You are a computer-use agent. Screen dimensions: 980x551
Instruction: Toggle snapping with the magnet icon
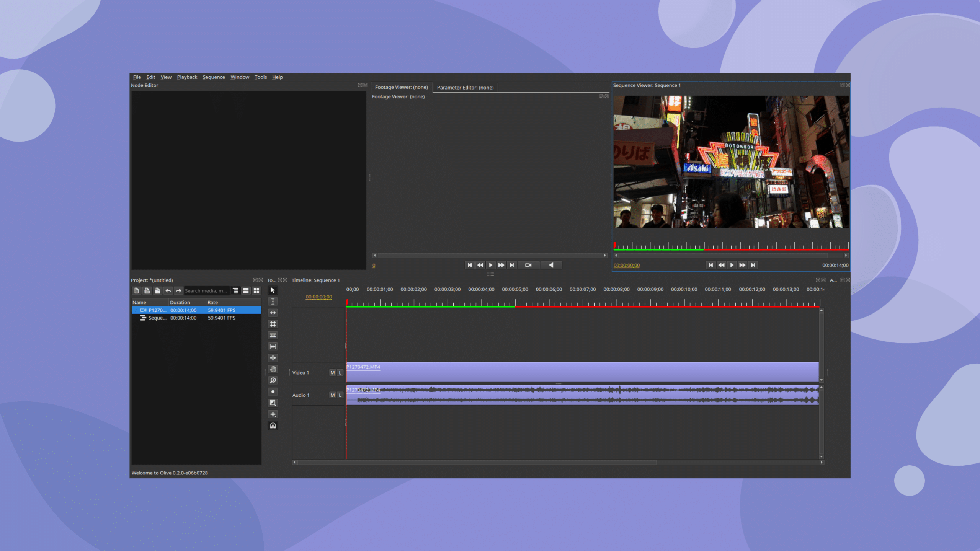tap(273, 425)
